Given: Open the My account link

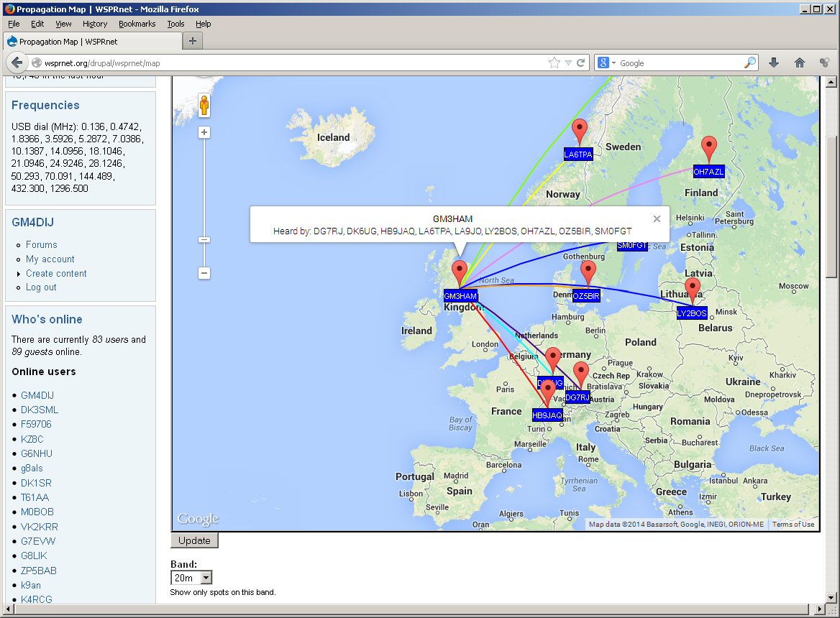Looking at the screenshot, I should 50,259.
